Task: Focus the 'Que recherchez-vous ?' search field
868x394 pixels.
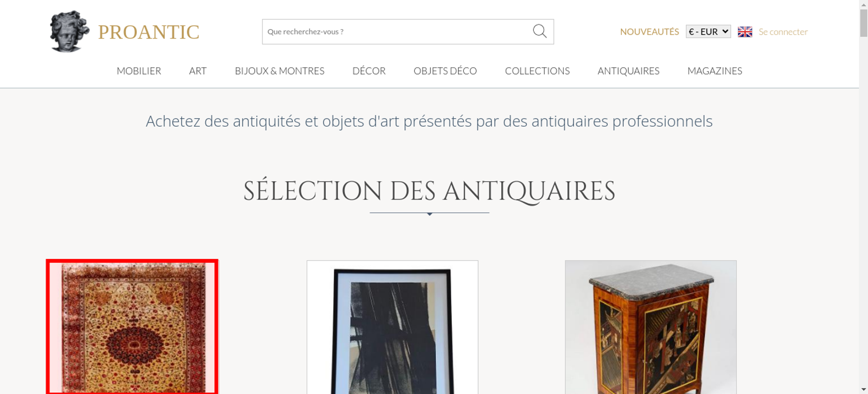Action: (x=397, y=32)
